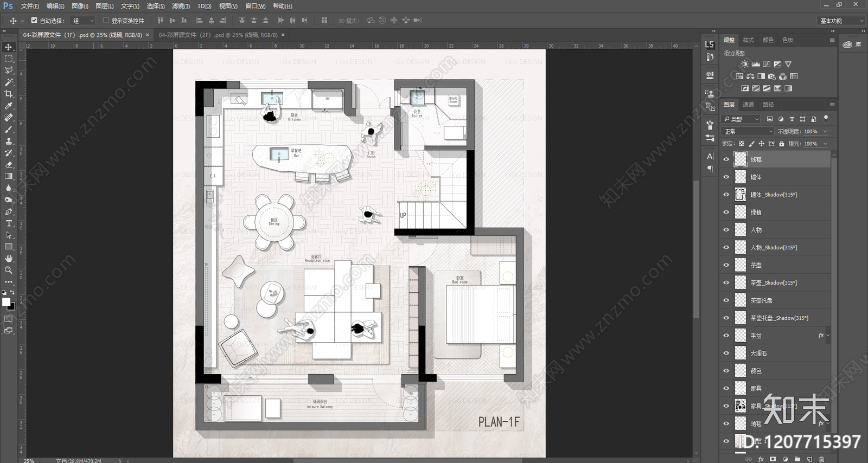This screenshot has width=868, height=463.
Task: Open the blend mode 正常 dropdown
Action: (748, 131)
